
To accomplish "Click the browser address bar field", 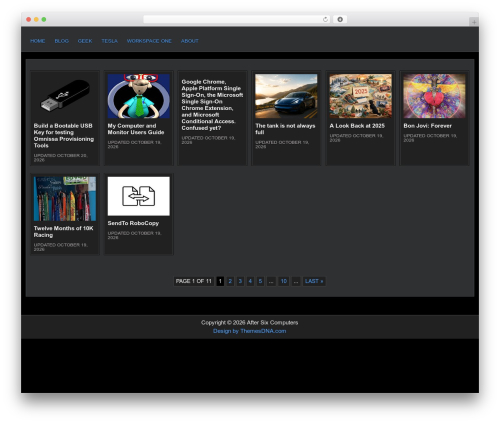I will click(236, 20).
